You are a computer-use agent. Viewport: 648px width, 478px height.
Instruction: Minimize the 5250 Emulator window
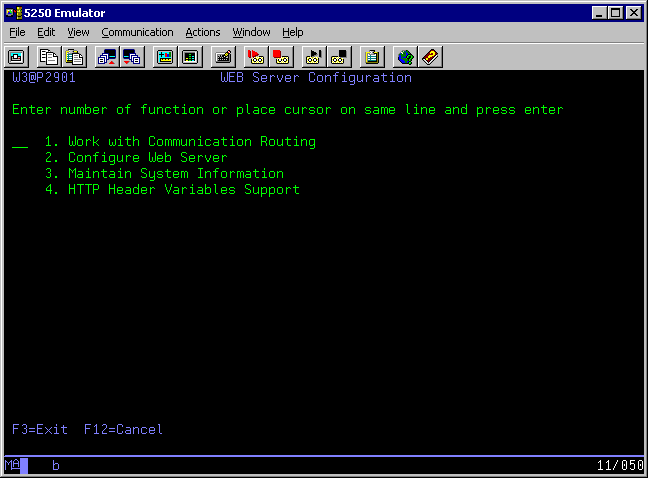(599, 13)
